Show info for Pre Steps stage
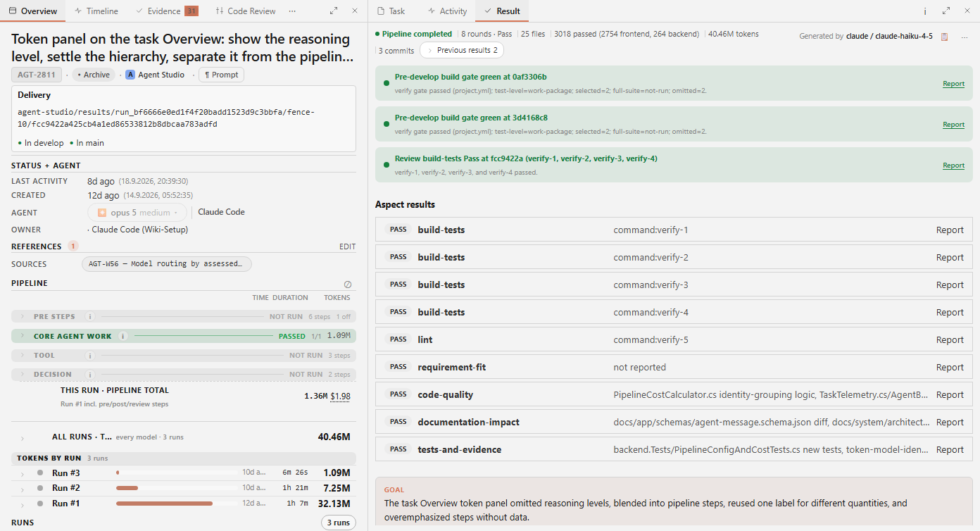The width and height of the screenshot is (980, 531). pos(90,317)
